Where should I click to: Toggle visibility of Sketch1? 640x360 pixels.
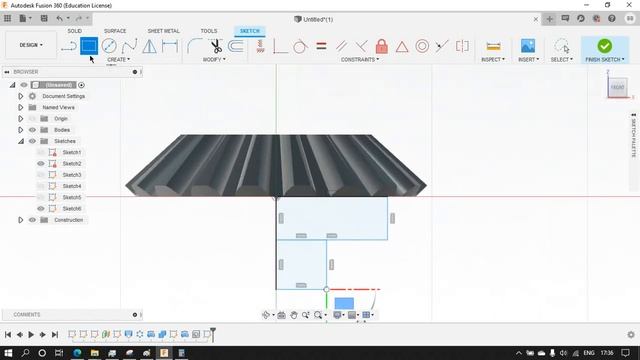(x=40, y=152)
